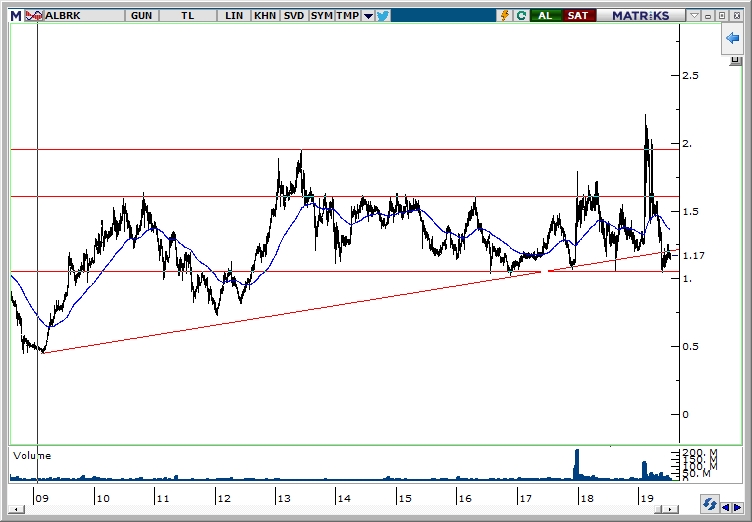This screenshot has width=752, height=522.
Task: Toggle the KHN toolbar button
Action: coord(265,16)
